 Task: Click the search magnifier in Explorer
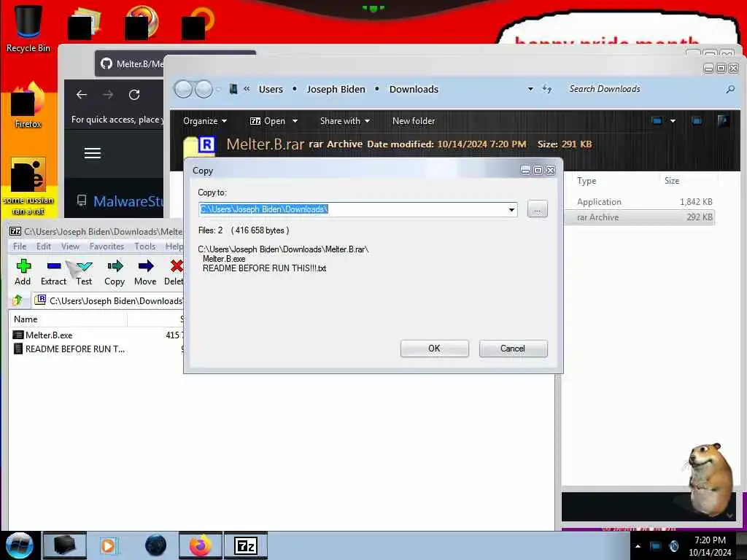click(x=730, y=89)
